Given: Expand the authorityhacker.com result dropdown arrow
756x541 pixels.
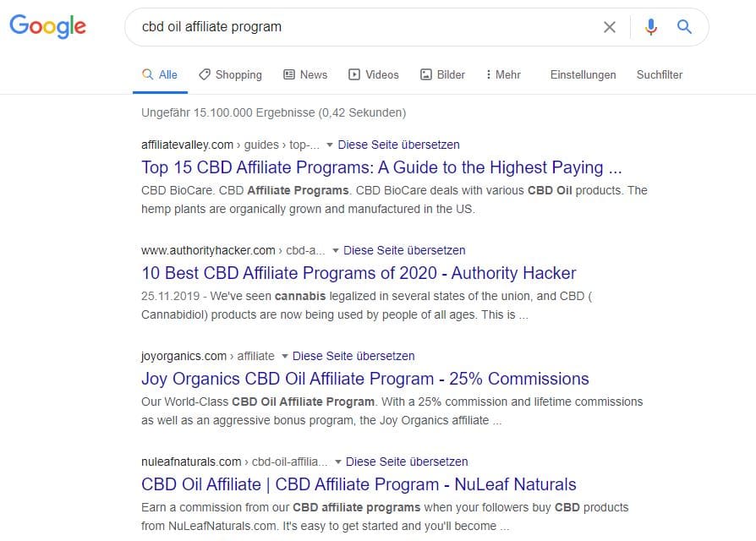Looking at the screenshot, I should tap(336, 250).
